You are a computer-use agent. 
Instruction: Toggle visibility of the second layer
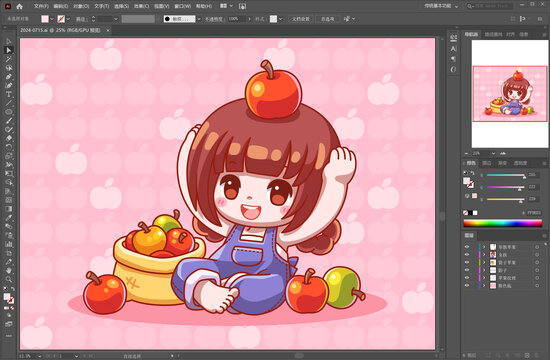point(467,254)
